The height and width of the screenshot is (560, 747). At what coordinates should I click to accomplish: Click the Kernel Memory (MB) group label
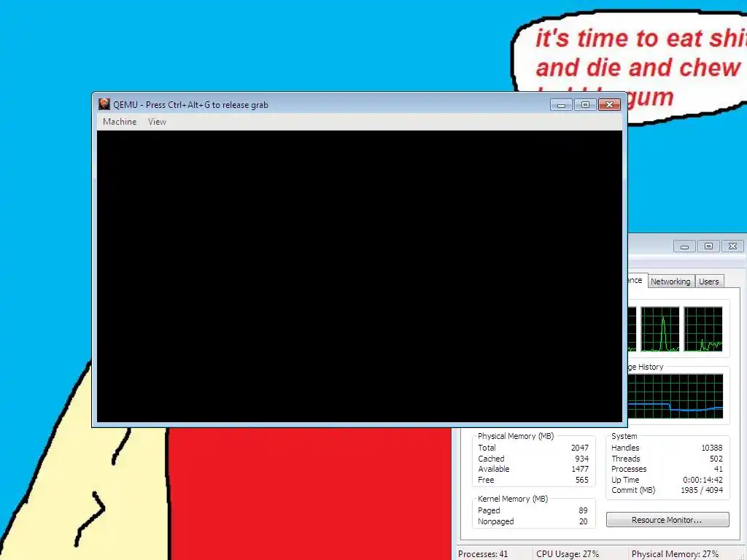[513, 499]
